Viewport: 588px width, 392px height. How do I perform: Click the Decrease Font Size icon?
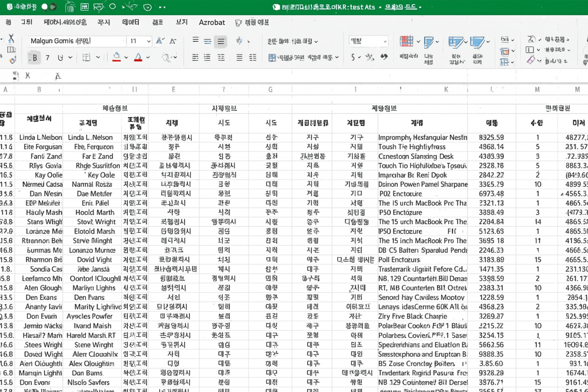click(173, 41)
